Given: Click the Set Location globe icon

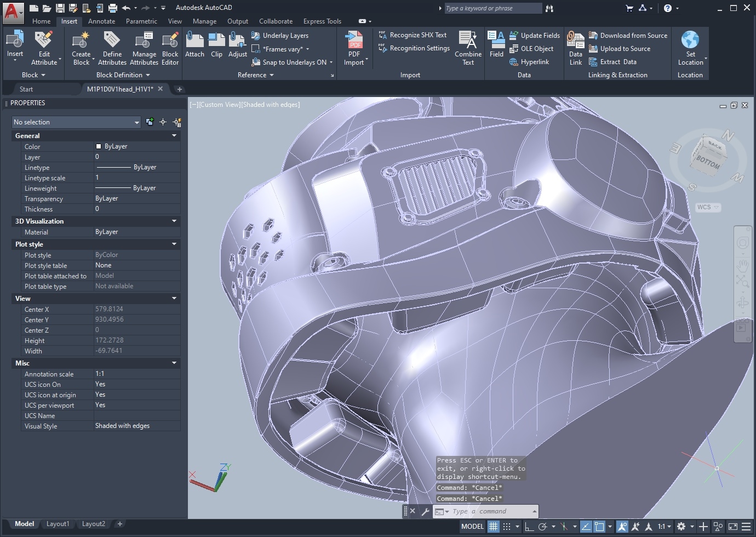Looking at the screenshot, I should pos(690,40).
